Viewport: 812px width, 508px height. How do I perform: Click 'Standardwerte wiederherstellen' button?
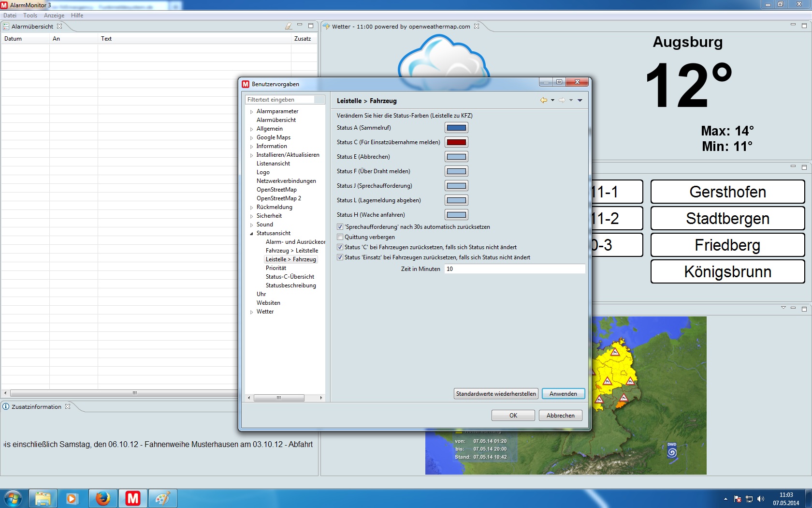496,394
